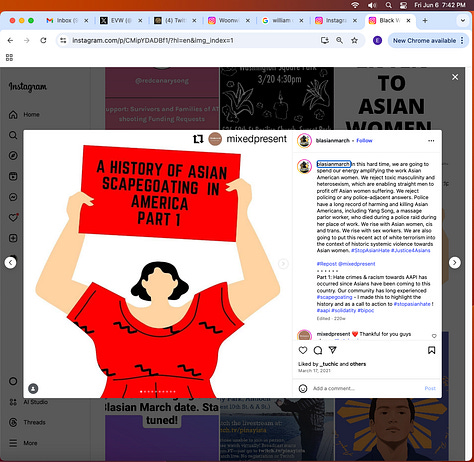The image size is (474, 462).
Task: Save the post with the bookmark icon
Action: click(431, 350)
